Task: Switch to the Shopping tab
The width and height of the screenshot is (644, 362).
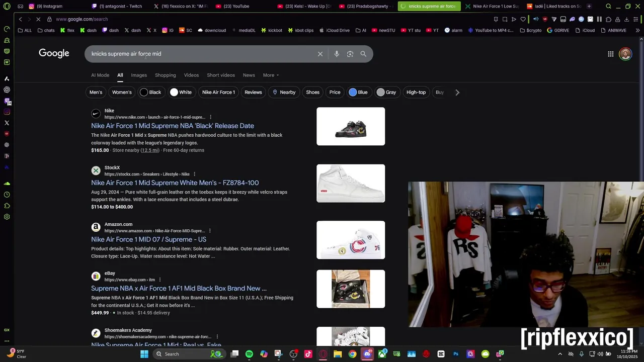Action: 166,75
